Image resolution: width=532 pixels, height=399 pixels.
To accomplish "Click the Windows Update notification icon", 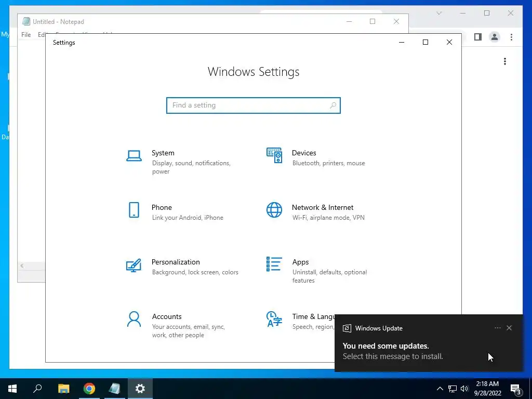I will pyautogui.click(x=347, y=328).
